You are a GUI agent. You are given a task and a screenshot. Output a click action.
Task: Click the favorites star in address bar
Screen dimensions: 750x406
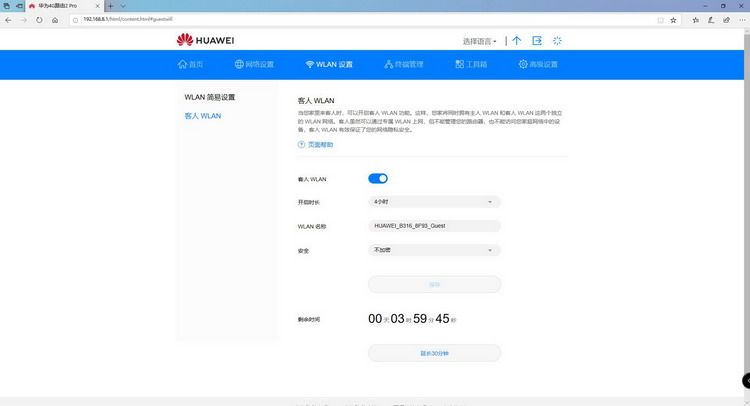click(673, 20)
